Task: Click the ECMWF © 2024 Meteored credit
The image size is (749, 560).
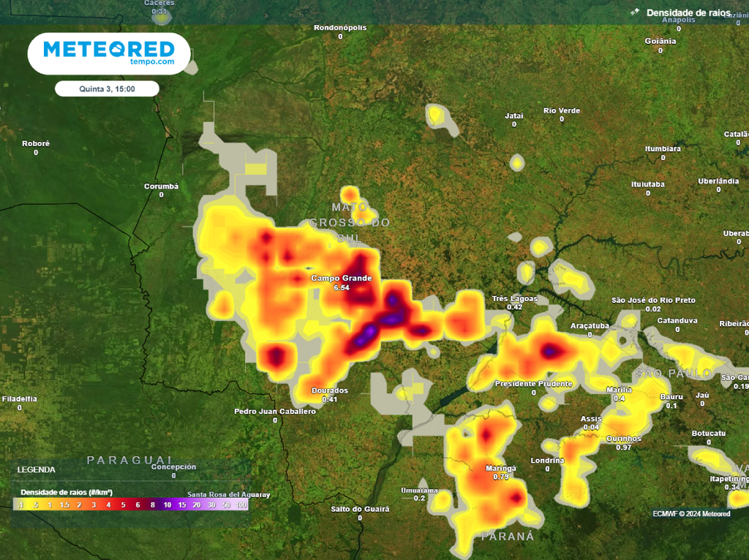Action: click(x=691, y=514)
